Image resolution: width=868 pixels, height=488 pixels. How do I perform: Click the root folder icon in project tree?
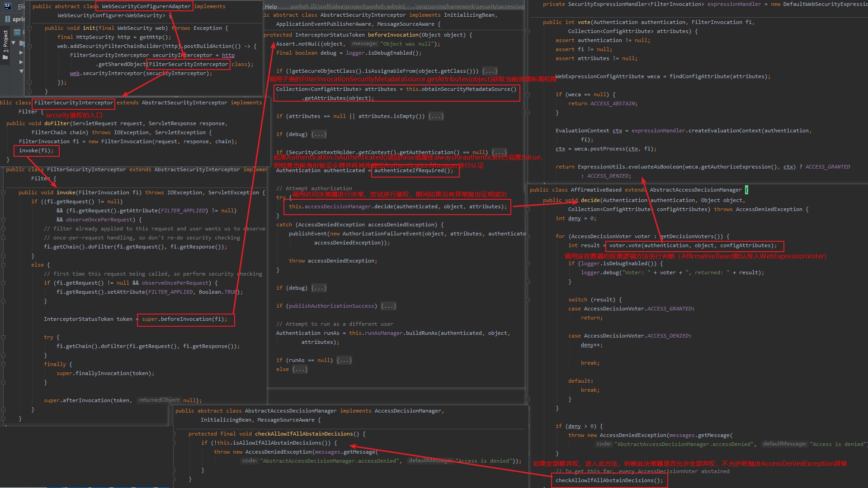[x=22, y=43]
